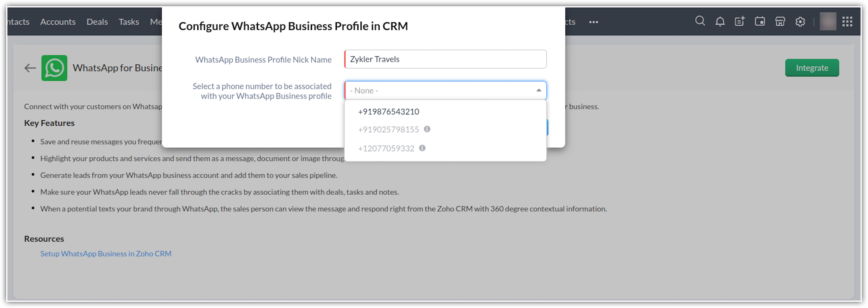
Task: Choose the +12077059332 option
Action: 386,148
